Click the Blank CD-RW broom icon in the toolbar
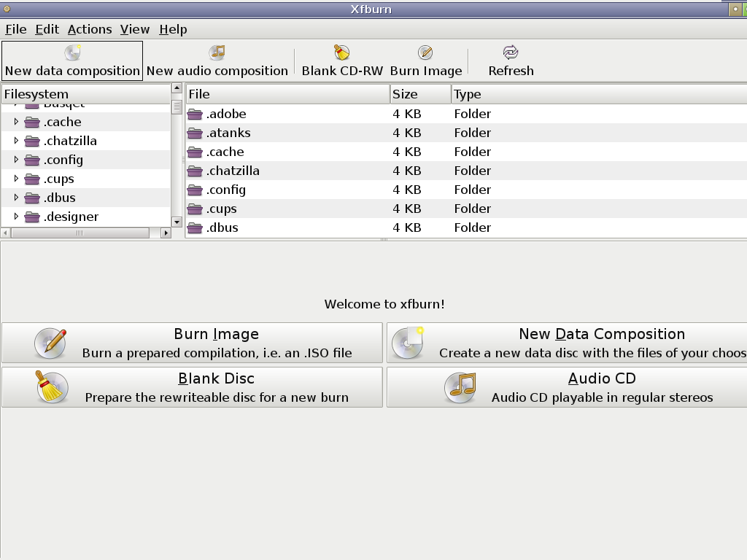 click(341, 52)
